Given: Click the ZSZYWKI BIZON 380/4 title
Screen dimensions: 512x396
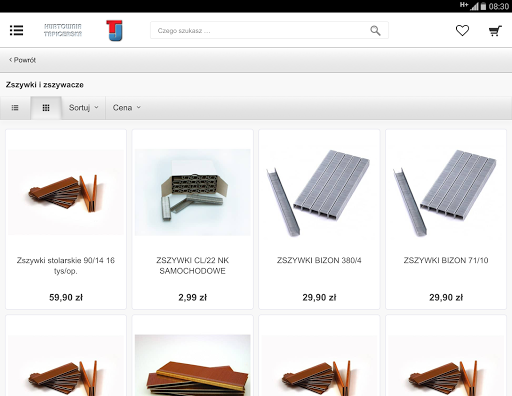Looking at the screenshot, I should click(x=319, y=260).
